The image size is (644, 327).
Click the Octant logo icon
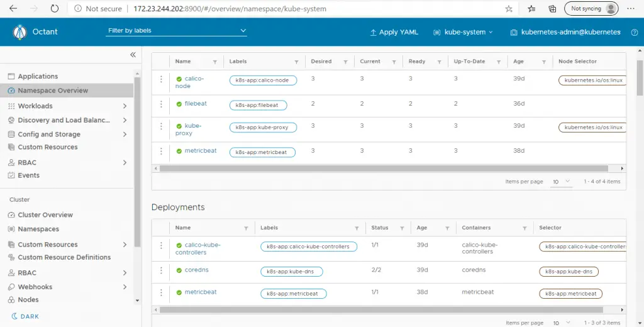tap(19, 32)
